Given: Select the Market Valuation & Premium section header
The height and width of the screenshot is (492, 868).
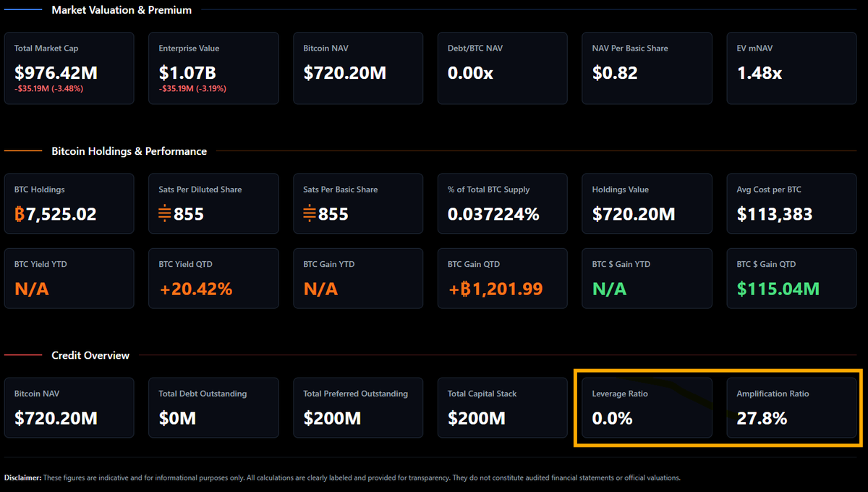Looking at the screenshot, I should click(121, 10).
